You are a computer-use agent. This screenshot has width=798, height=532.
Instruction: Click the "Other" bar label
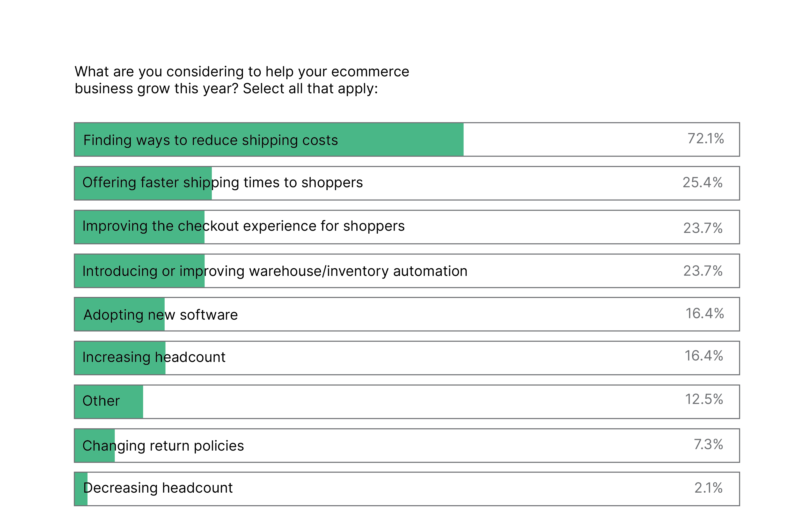[101, 401]
